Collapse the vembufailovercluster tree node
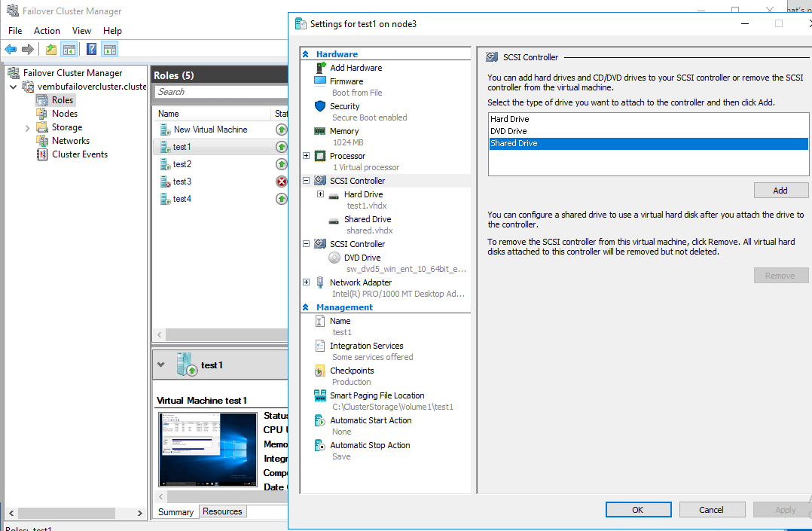The width and height of the screenshot is (812, 531). coord(13,87)
